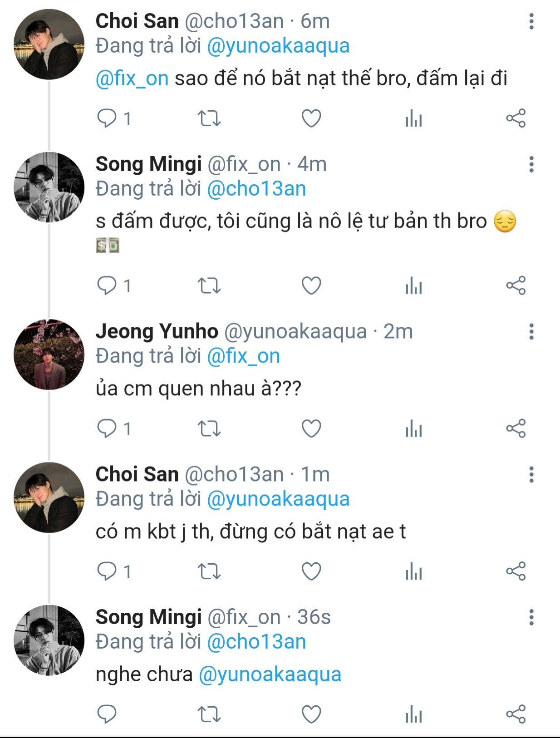Image resolution: width=560 pixels, height=738 pixels.
Task: Open the @fix_on mention in first tweet
Action: point(132,79)
